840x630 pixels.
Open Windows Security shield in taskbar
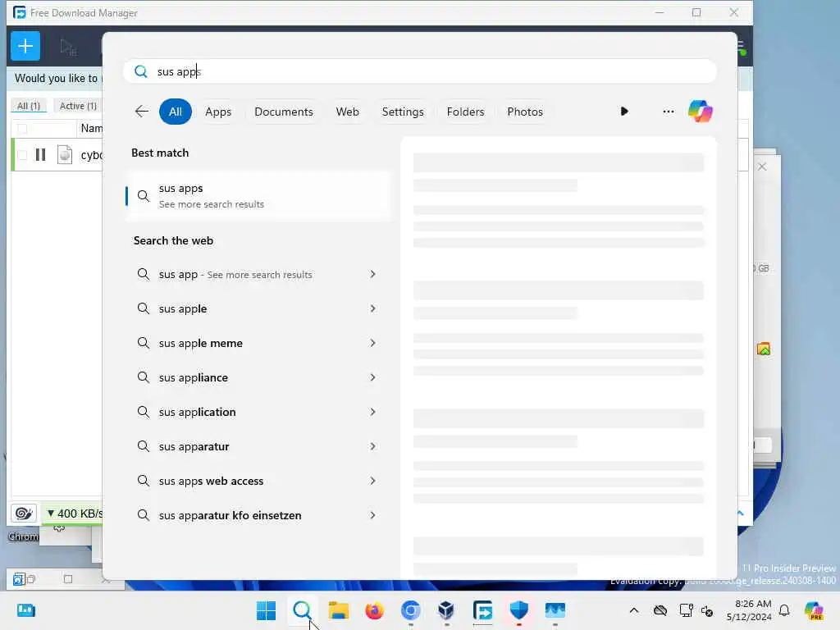(x=518, y=610)
